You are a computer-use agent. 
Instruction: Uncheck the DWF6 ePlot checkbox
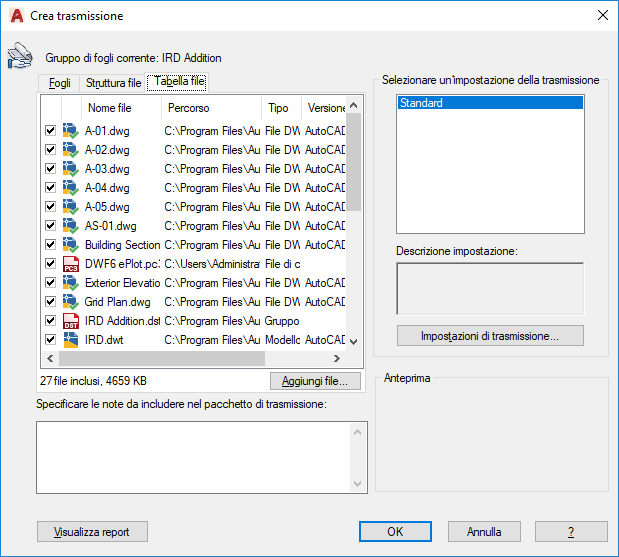50,263
